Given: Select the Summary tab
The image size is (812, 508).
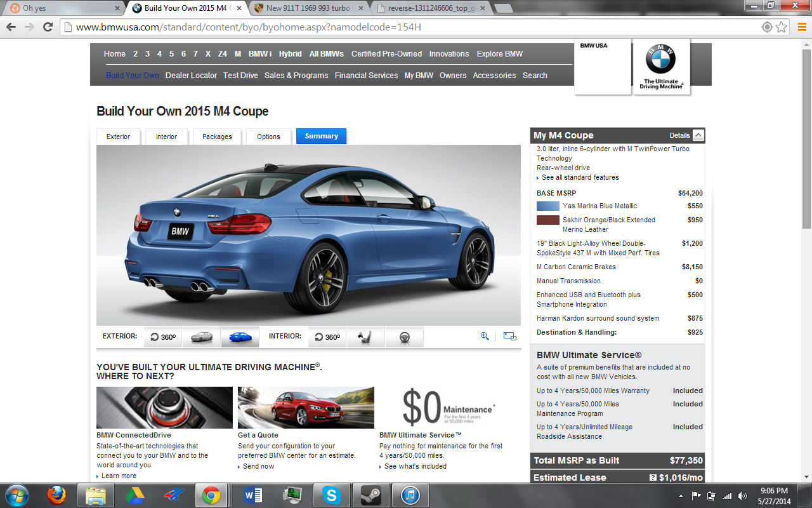Looking at the screenshot, I should pyautogui.click(x=321, y=136).
